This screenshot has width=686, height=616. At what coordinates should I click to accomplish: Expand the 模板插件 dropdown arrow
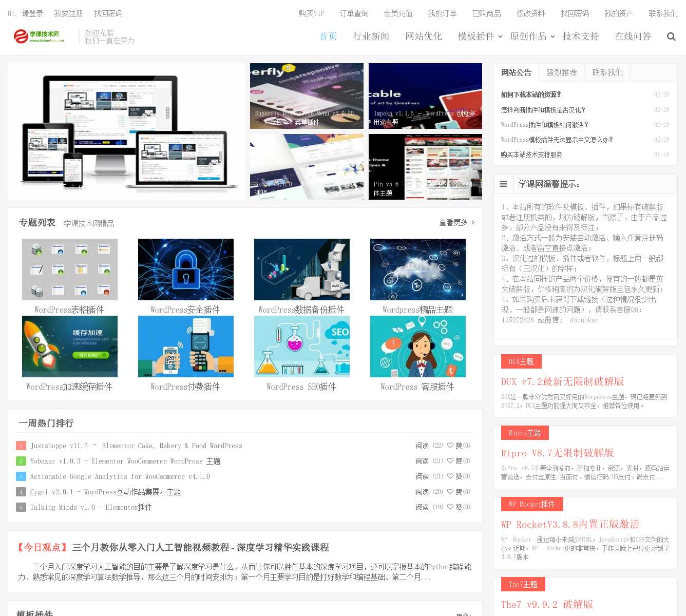click(500, 36)
